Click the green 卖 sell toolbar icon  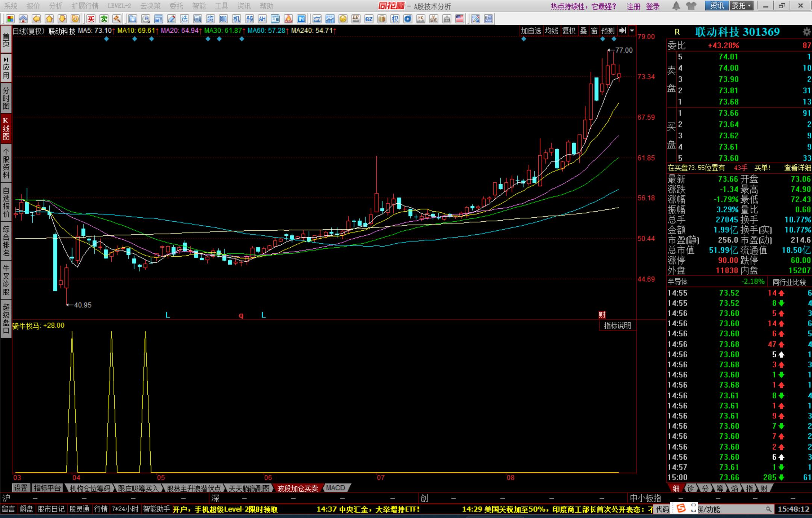tap(104, 19)
